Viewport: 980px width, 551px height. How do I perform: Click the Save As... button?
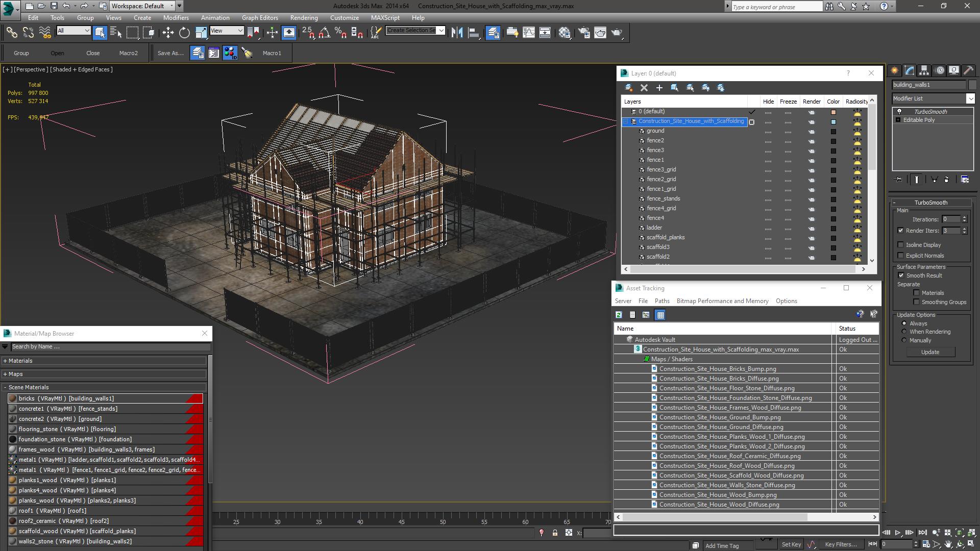click(170, 53)
